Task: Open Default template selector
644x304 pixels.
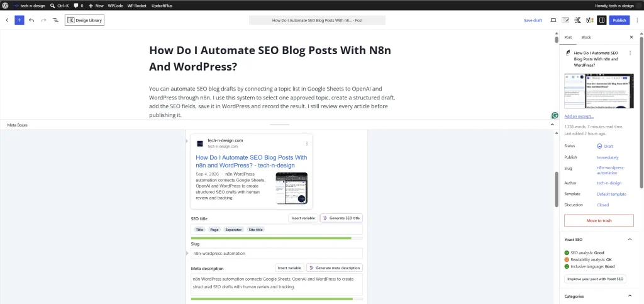Action: pos(611,194)
